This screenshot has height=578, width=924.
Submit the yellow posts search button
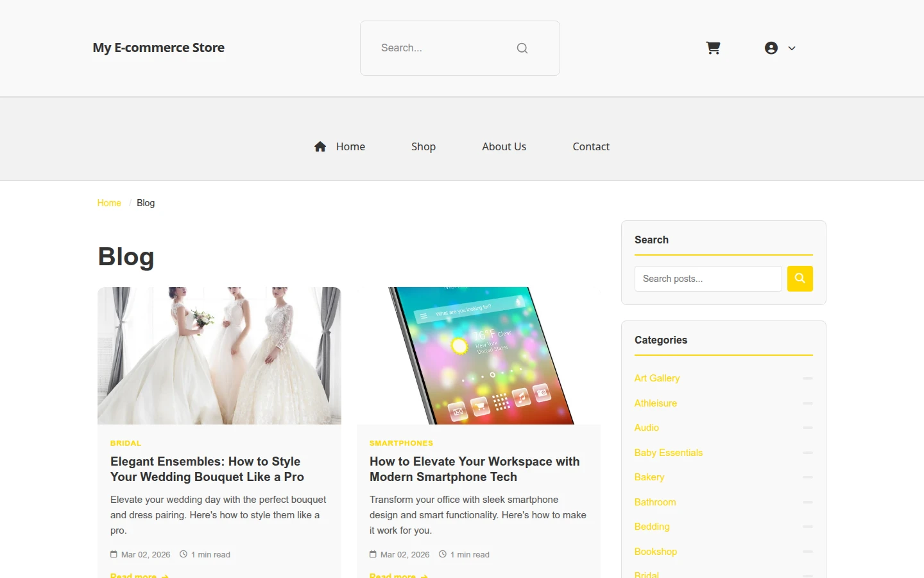[800, 279]
